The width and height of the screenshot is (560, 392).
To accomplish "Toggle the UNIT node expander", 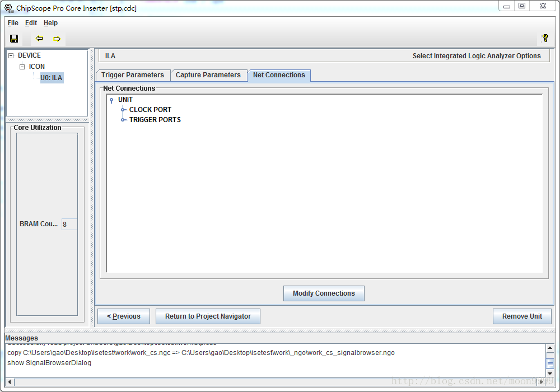I will (x=112, y=100).
